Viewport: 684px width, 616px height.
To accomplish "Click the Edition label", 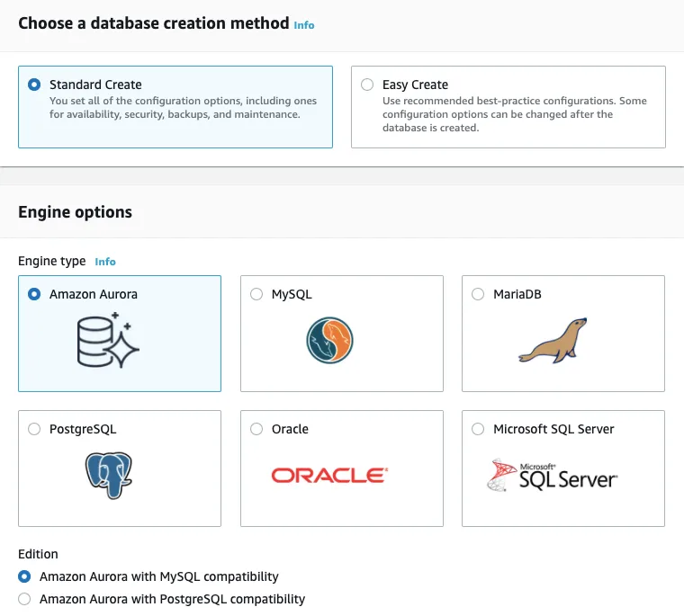I will pos(38,554).
